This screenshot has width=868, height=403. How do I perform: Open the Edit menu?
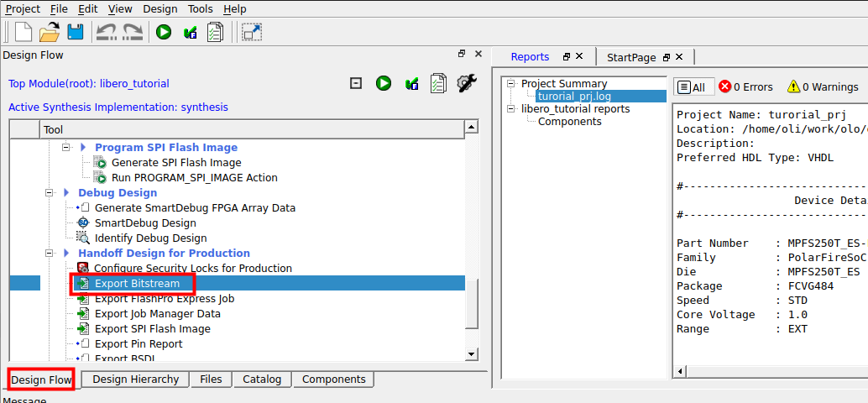[88, 9]
